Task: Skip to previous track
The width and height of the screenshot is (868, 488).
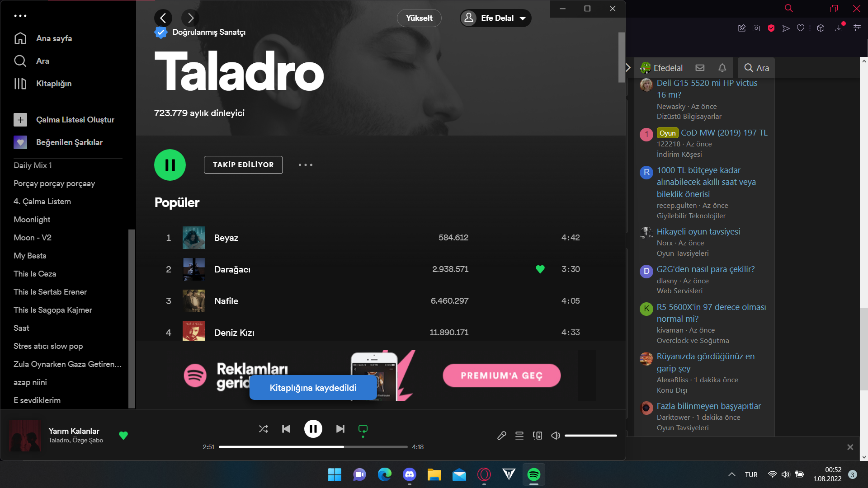Action: pyautogui.click(x=286, y=429)
